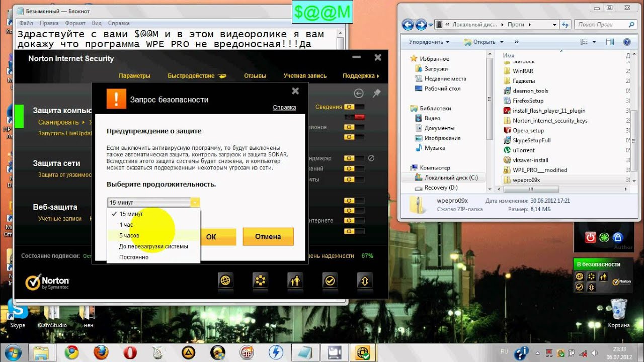Image resolution: width=644 pixels, height=362 pixels.
Task: Choose 'До перезагрузки системы' option
Action: (153, 246)
